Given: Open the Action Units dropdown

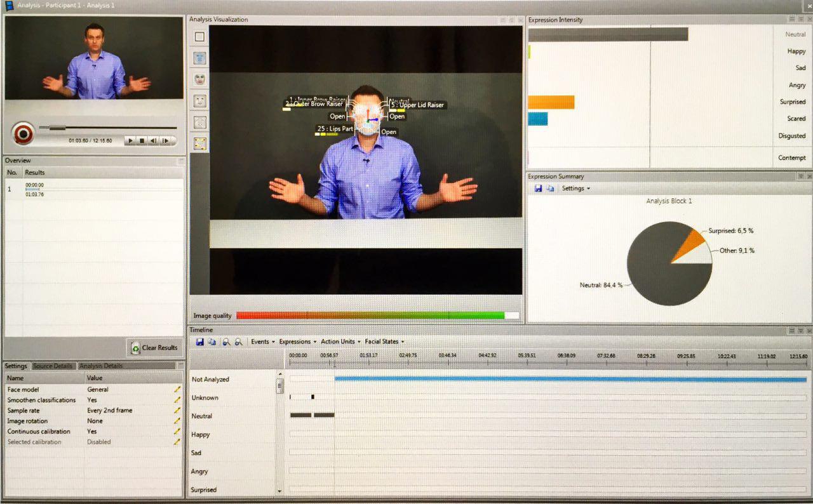Looking at the screenshot, I should [x=340, y=342].
